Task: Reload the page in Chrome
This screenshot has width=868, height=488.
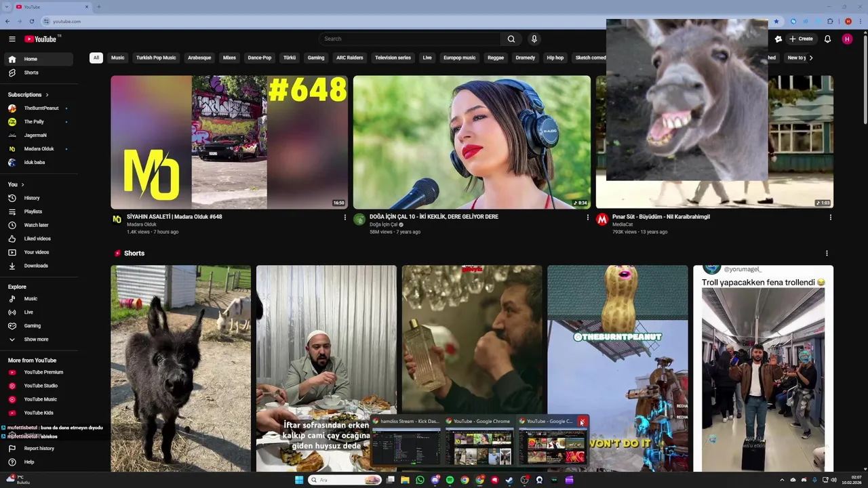Action: pyautogui.click(x=31, y=21)
